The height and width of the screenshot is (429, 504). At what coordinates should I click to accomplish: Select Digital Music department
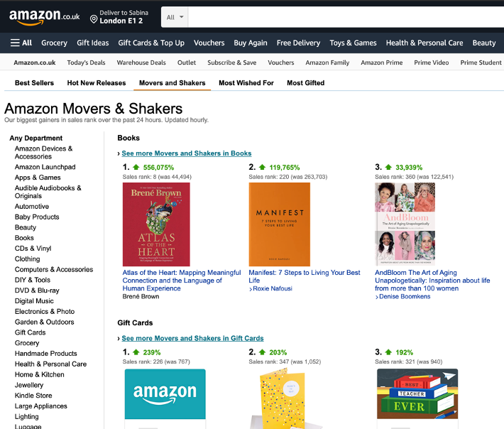(x=34, y=301)
